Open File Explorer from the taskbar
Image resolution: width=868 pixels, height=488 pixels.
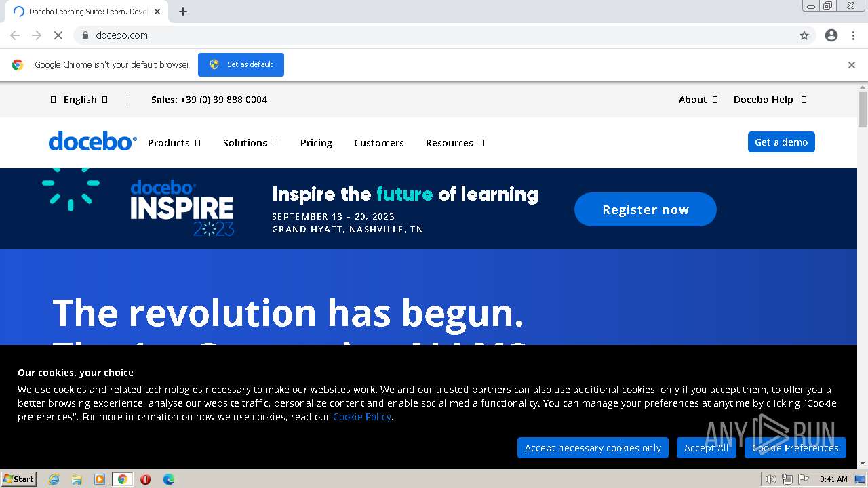(77, 479)
